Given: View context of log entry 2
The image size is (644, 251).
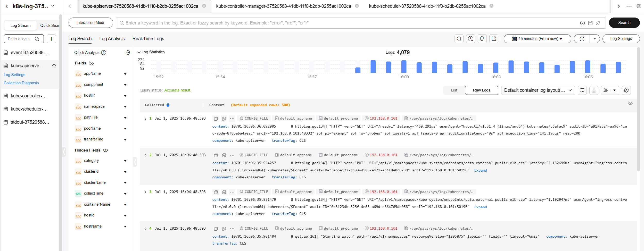Looking at the screenshot, I should [x=224, y=155].
